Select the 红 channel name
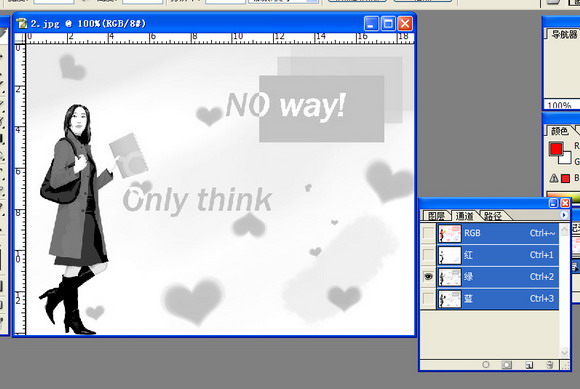This screenshot has width=580, height=389. pos(468,255)
